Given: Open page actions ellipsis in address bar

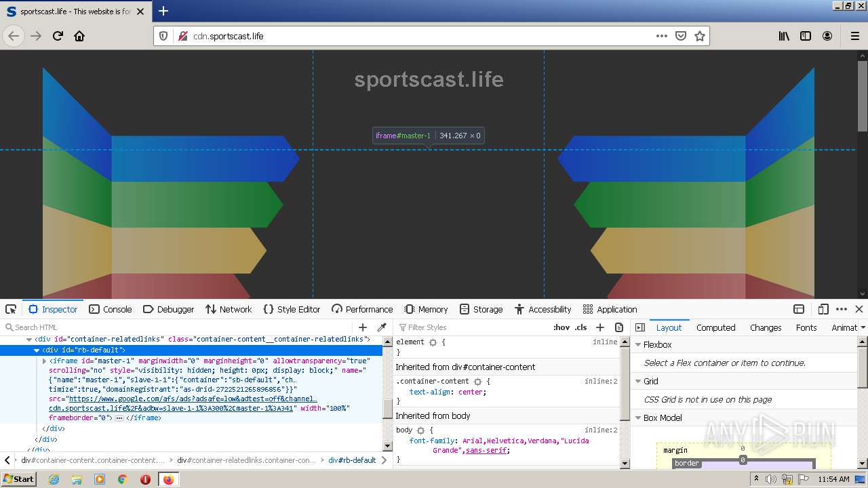Looking at the screenshot, I should (x=662, y=36).
